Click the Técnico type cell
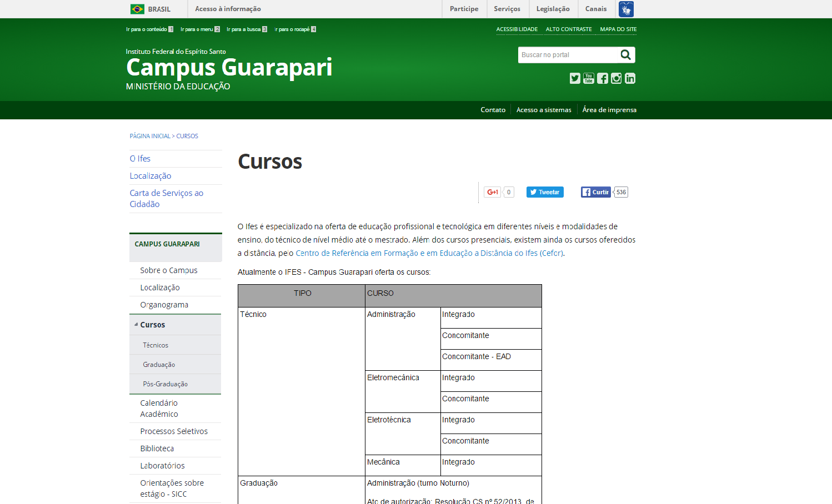Viewport: 832px width, 504px height. pyautogui.click(x=302, y=391)
